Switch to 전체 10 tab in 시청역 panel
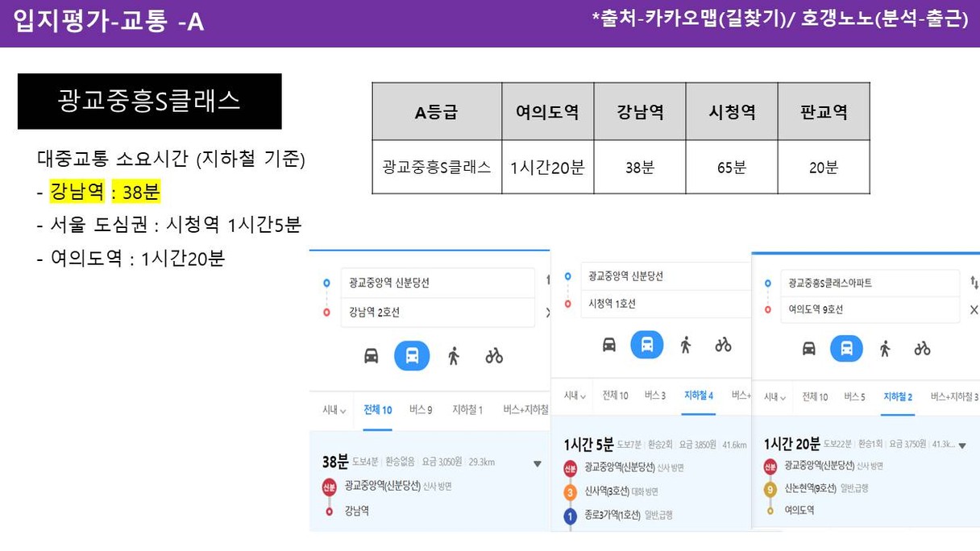980x551 pixels. point(616,396)
